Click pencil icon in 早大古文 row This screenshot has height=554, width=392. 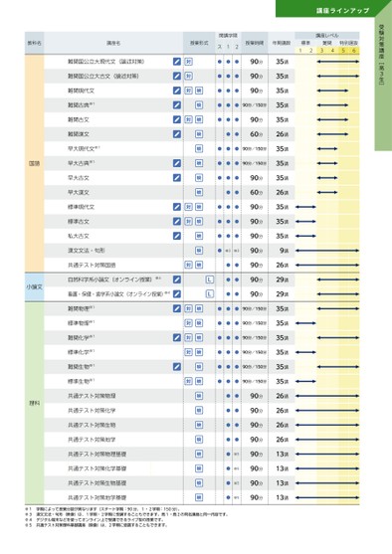click(x=177, y=178)
